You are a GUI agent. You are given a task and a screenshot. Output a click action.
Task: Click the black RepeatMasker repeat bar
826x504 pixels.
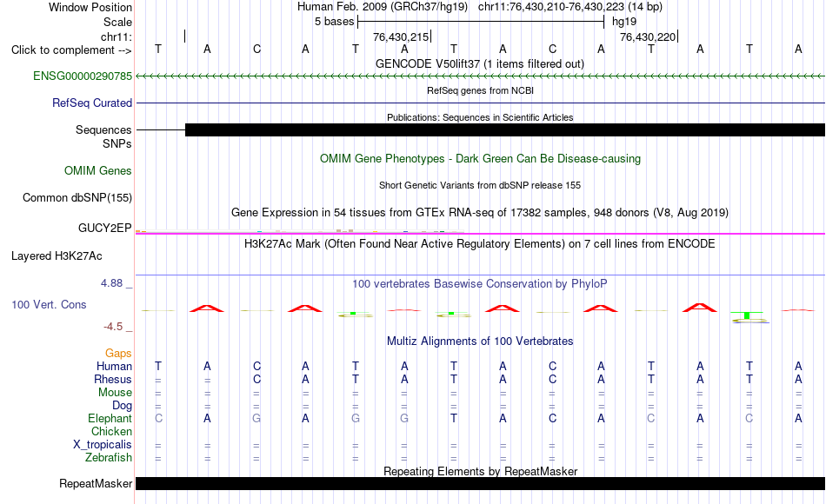[x=480, y=483]
